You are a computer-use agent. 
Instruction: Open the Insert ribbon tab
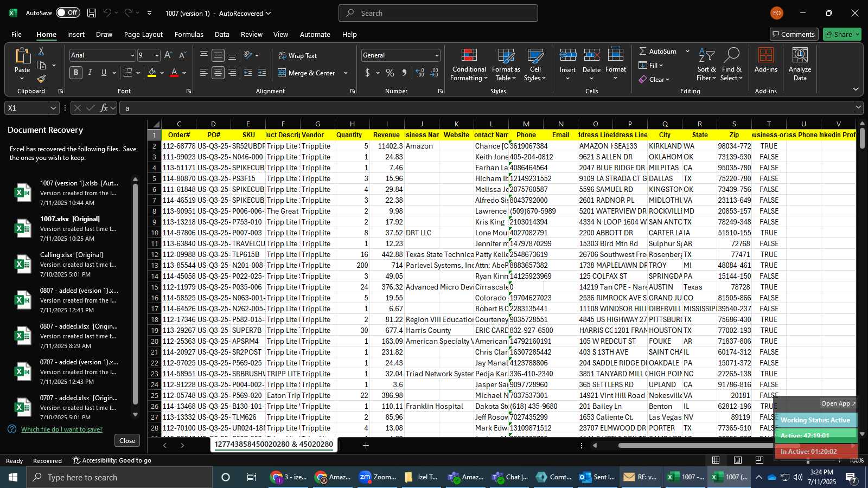[76, 34]
